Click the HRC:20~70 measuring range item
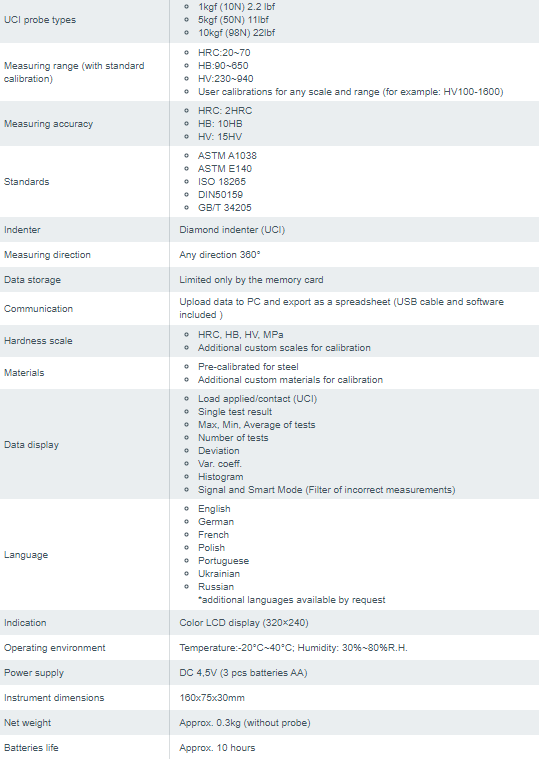The image size is (539, 759). click(224, 53)
